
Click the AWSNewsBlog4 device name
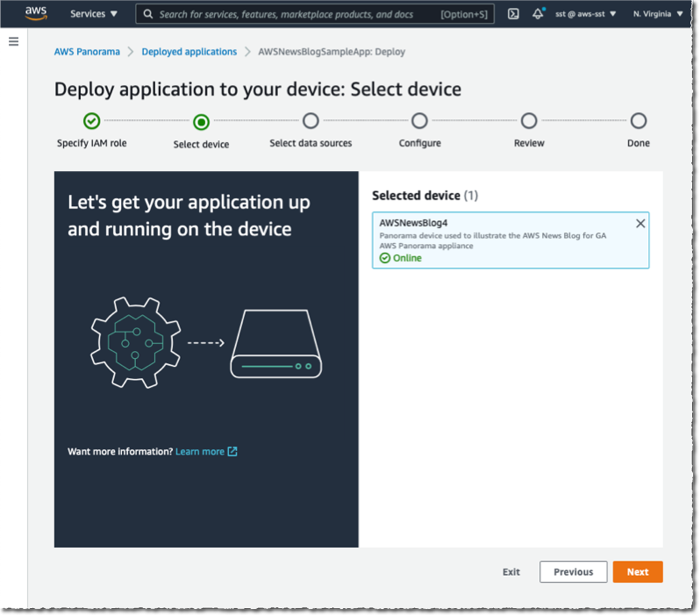pyautogui.click(x=413, y=223)
